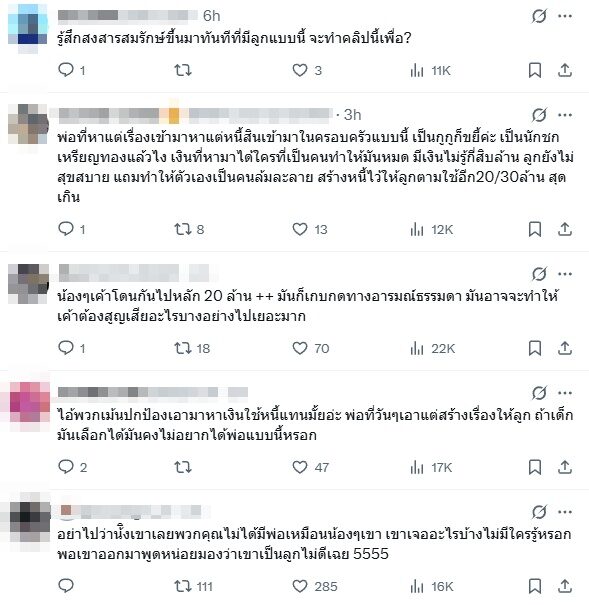Screen dimensions: 589x605
Task: Open three-dot menu on the 20 ล้าน reply
Action: (565, 274)
